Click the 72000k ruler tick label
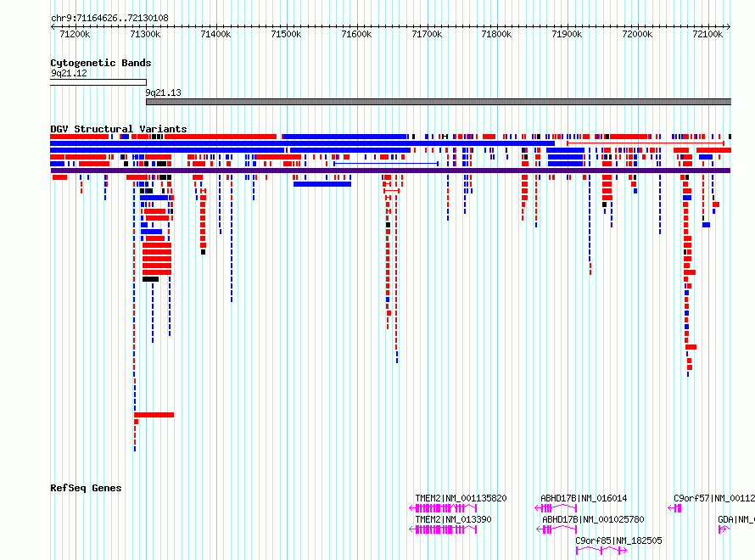Screen dimensions: 755x560 [x=638, y=34]
